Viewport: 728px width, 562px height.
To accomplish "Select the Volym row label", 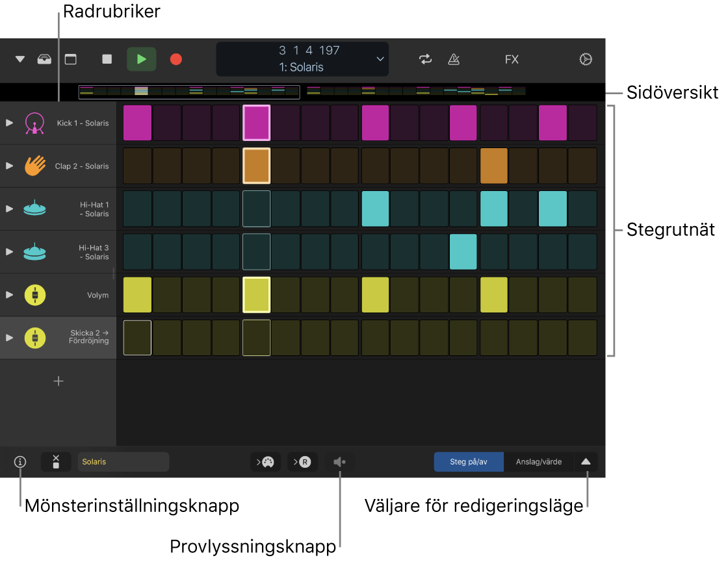I will click(x=98, y=295).
